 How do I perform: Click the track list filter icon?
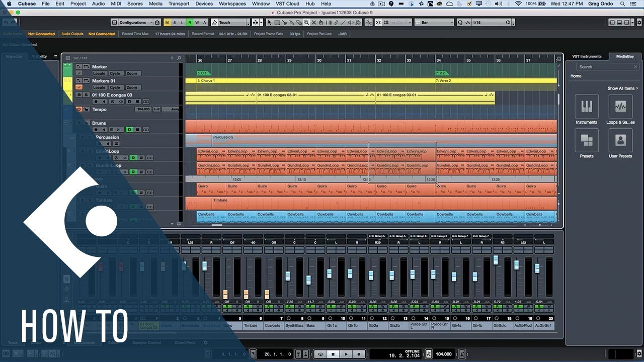[68, 58]
